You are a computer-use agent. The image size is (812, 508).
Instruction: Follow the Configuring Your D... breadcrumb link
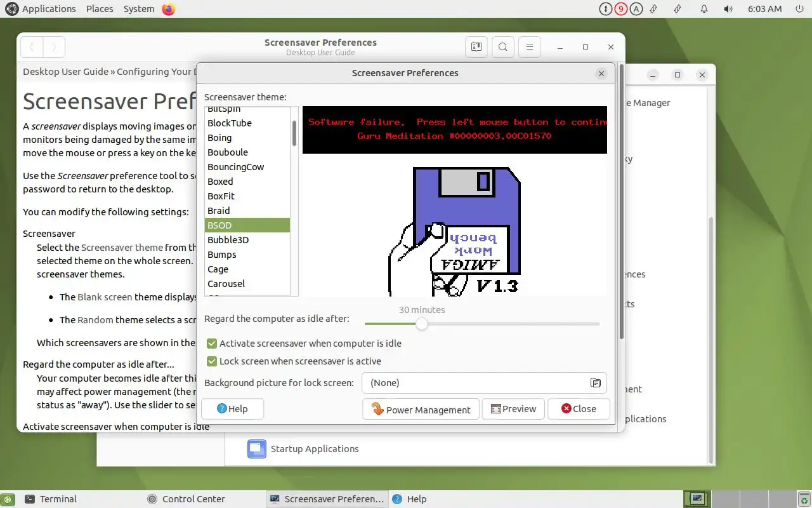[156, 72]
